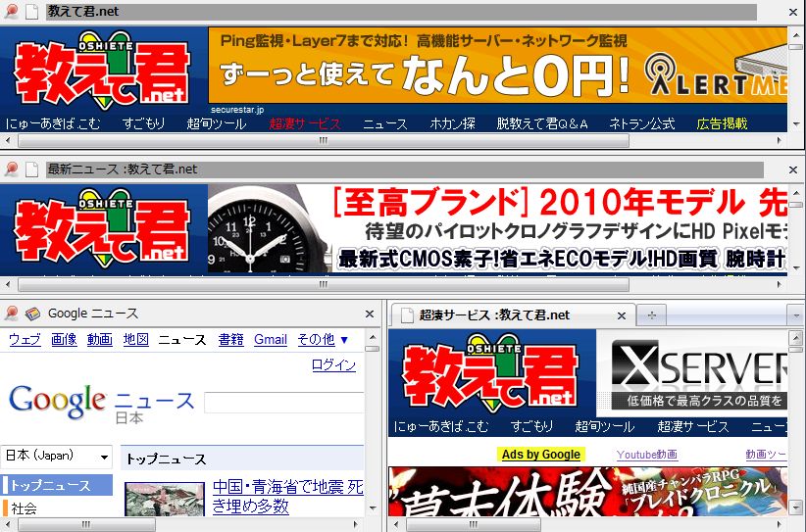Screen dimensions: 806x532
Task: Click the page icon on the 超凄サービス tab
Action: [407, 315]
